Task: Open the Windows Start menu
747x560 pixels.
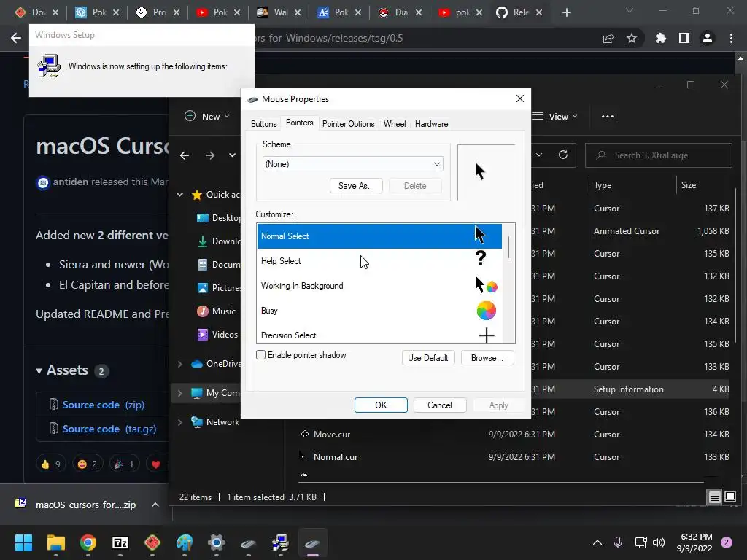Action: point(23,542)
